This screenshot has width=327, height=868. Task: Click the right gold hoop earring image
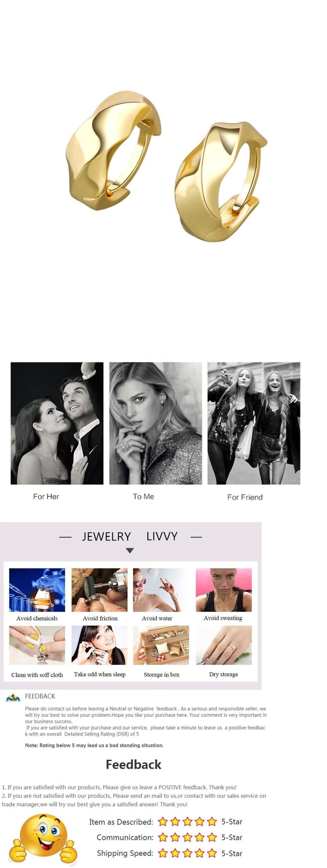pos(220,182)
